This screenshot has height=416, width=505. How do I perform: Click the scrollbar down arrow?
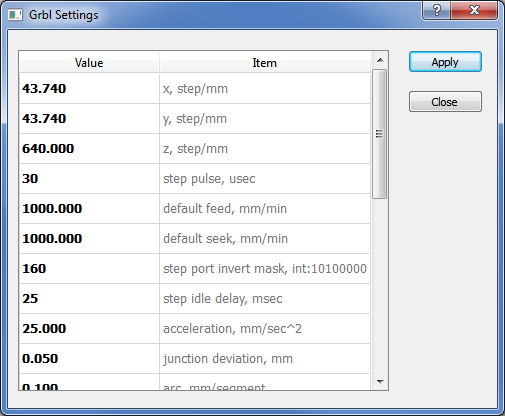point(380,382)
